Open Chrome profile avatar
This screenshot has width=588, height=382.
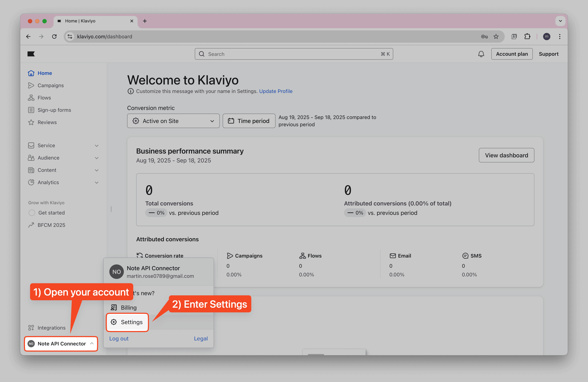click(x=547, y=37)
